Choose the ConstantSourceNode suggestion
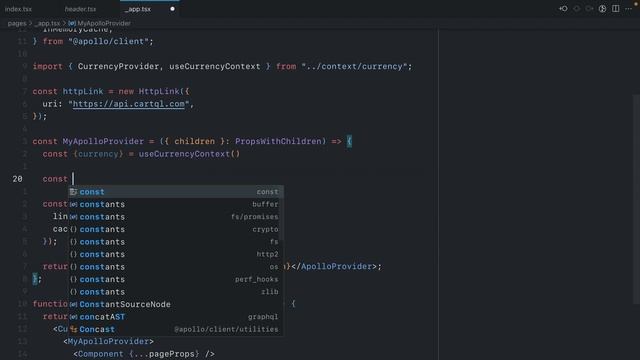Viewport: 640px width, 360px height. coord(176,304)
